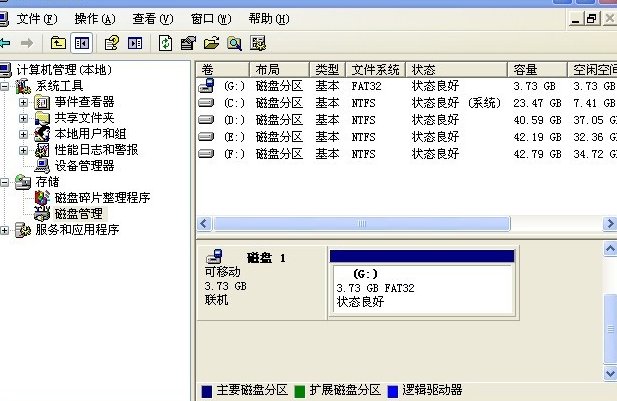Click the drive icon of volume C:

coord(206,103)
